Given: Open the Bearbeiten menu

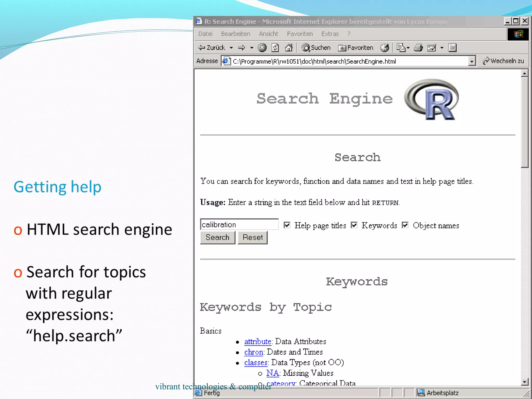Looking at the screenshot, I should (235, 34).
